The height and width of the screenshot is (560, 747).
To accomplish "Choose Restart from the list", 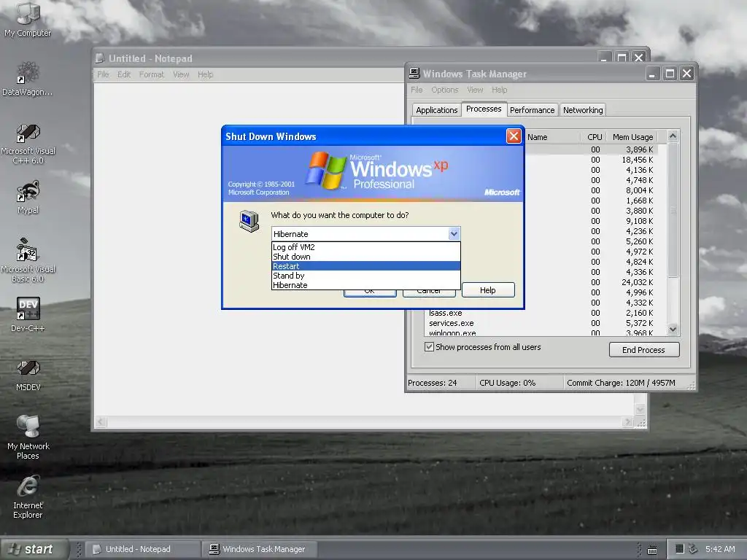I will click(366, 266).
